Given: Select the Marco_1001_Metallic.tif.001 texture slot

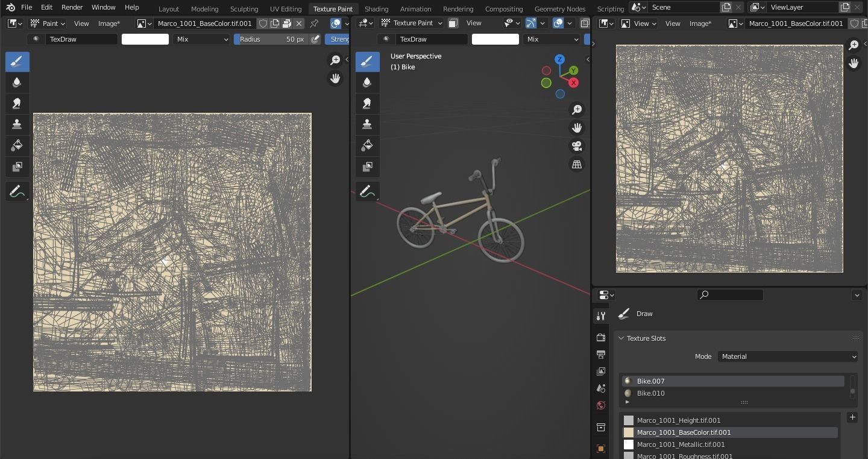Looking at the screenshot, I should pyautogui.click(x=730, y=445).
